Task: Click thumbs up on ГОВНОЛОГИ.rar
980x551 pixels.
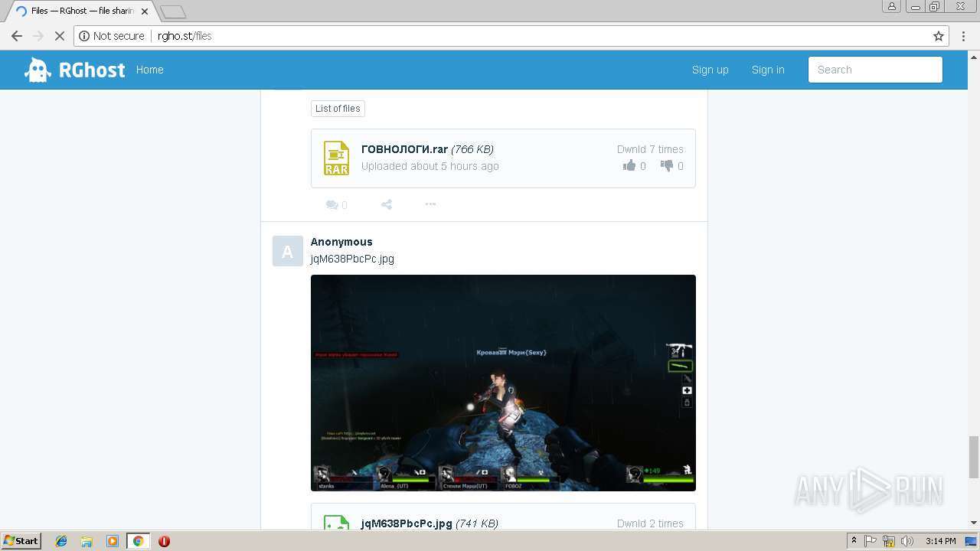Action: (x=629, y=166)
